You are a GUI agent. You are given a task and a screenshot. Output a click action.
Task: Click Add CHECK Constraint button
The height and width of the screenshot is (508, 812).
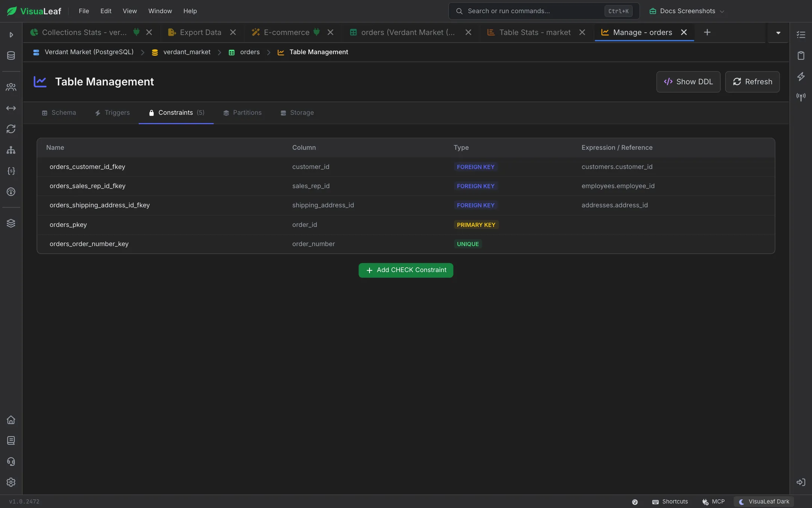[x=406, y=270]
